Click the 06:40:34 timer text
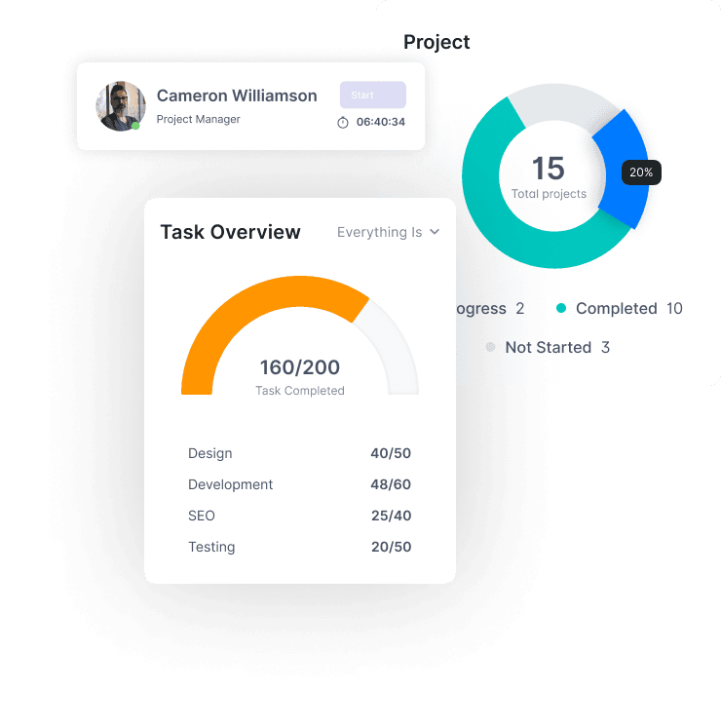This screenshot has width=721, height=728. (381, 123)
